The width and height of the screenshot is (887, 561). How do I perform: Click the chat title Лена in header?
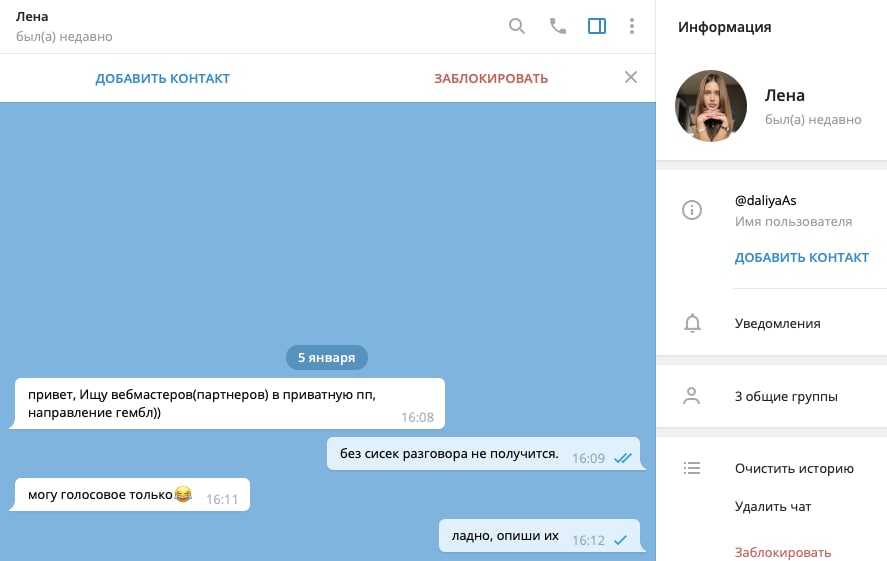point(32,16)
